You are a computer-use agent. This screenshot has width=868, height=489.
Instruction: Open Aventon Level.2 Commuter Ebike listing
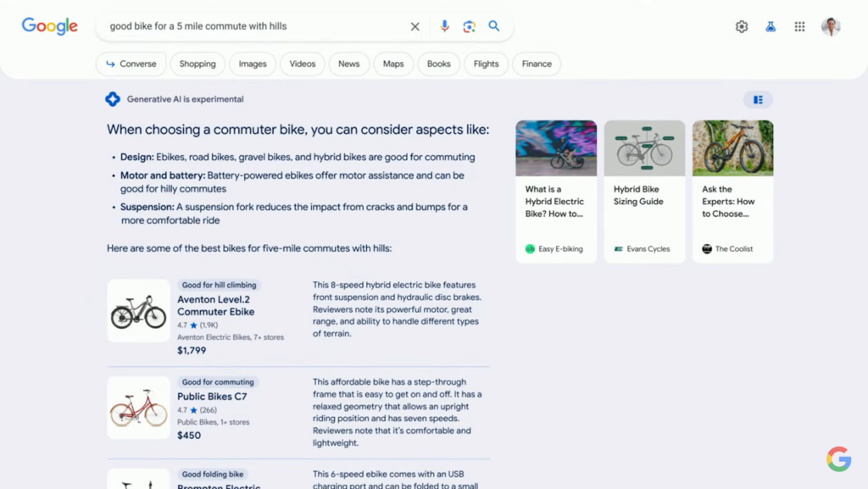tap(216, 305)
